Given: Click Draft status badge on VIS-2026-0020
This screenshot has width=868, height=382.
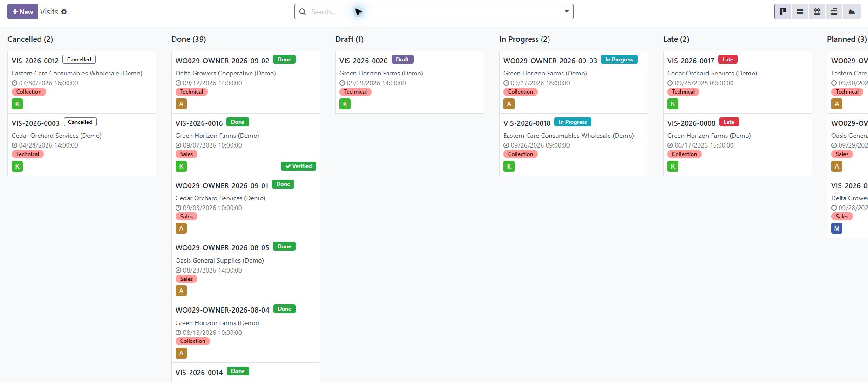Looking at the screenshot, I should click(402, 60).
